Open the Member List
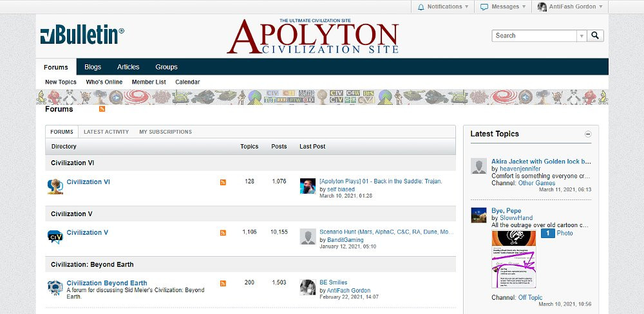 click(149, 82)
